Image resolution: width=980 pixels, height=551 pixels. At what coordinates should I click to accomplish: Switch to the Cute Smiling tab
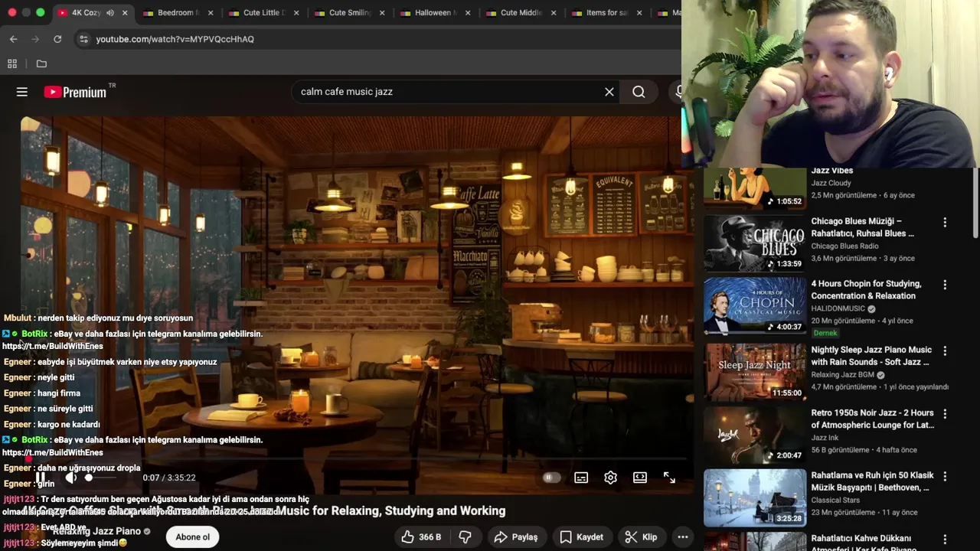(x=349, y=13)
